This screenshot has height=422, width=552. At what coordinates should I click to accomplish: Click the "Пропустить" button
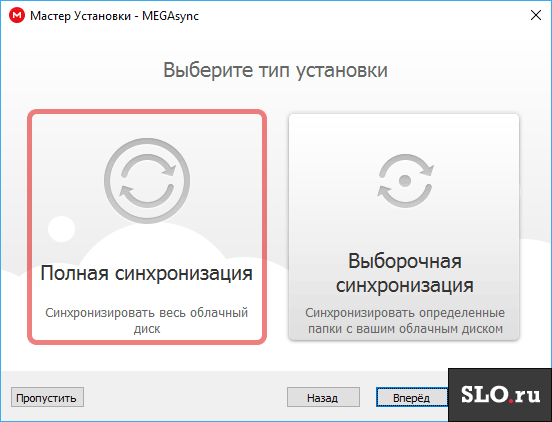click(x=47, y=397)
